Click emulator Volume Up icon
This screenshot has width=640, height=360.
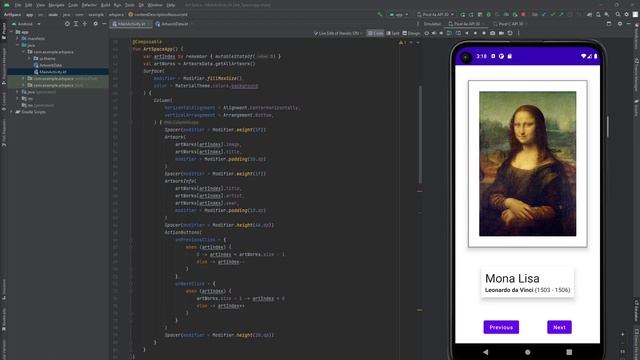click(x=434, y=33)
